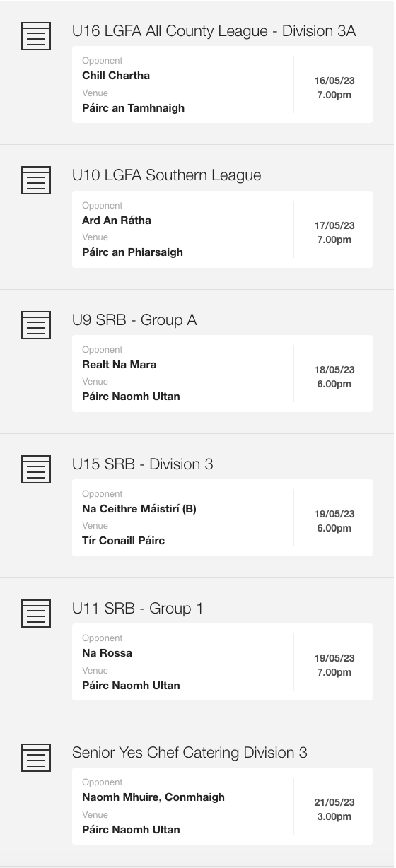Click the list icon beside U10 LGFA Southern League
Viewport: 396px width, 868px height.
[x=36, y=180]
